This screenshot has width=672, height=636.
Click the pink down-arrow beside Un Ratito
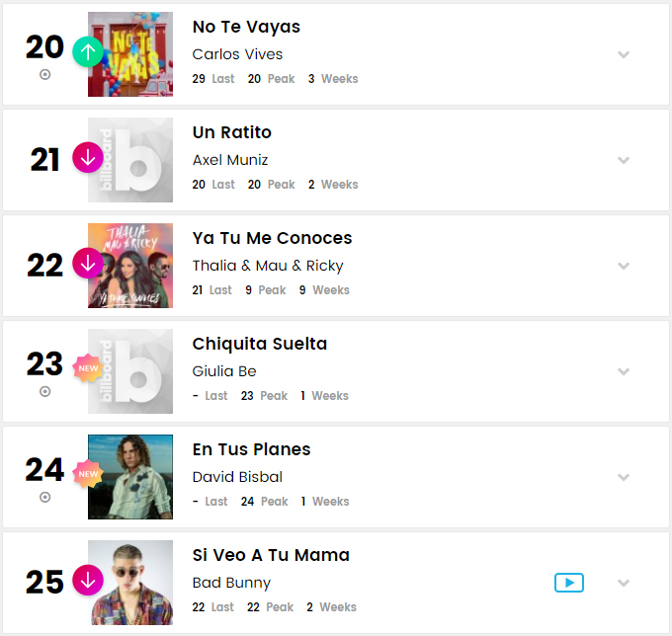click(88, 158)
